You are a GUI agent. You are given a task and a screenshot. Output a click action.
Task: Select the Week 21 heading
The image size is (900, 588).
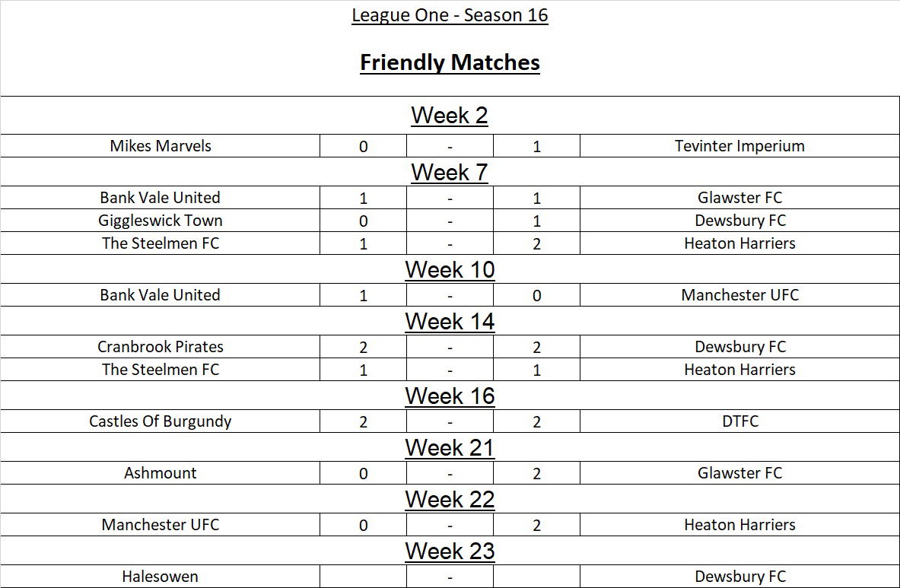[450, 448]
